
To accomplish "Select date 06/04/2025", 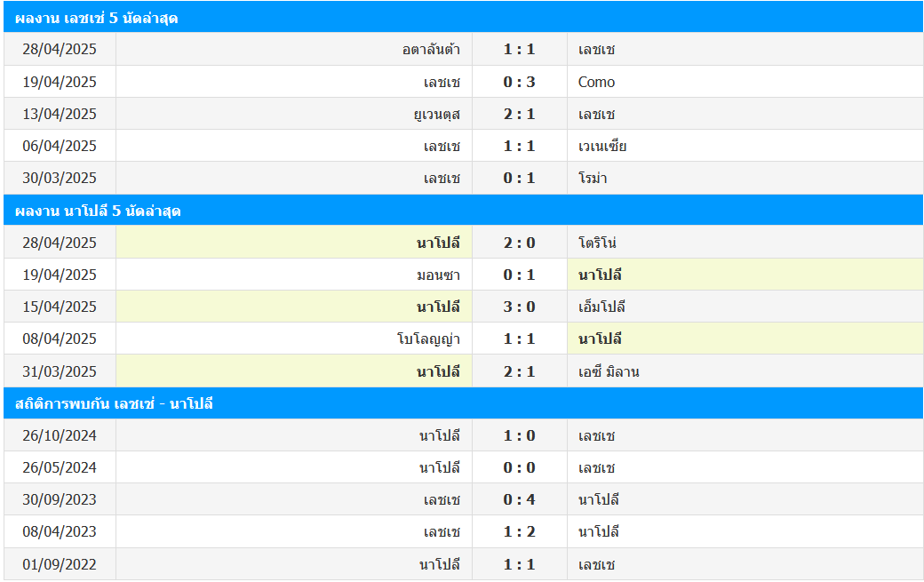I will pos(60,146).
